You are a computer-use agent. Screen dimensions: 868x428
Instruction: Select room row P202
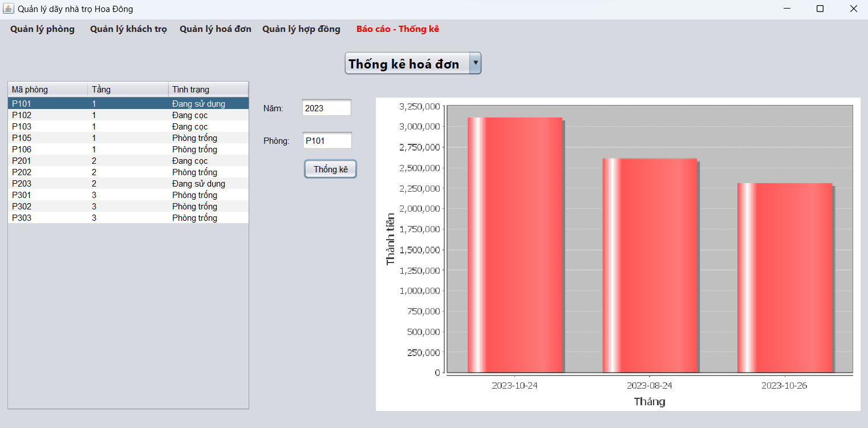[128, 172]
